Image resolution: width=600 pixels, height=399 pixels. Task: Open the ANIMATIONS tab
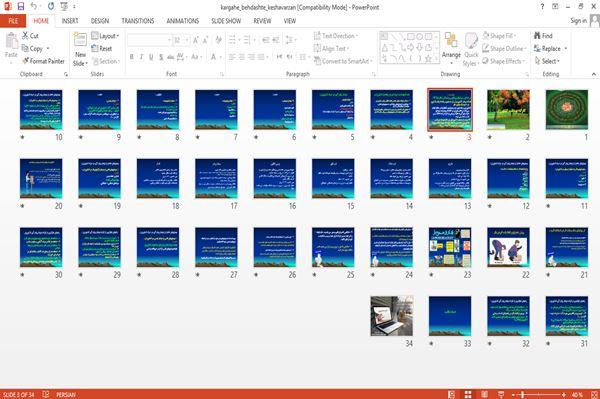point(183,21)
